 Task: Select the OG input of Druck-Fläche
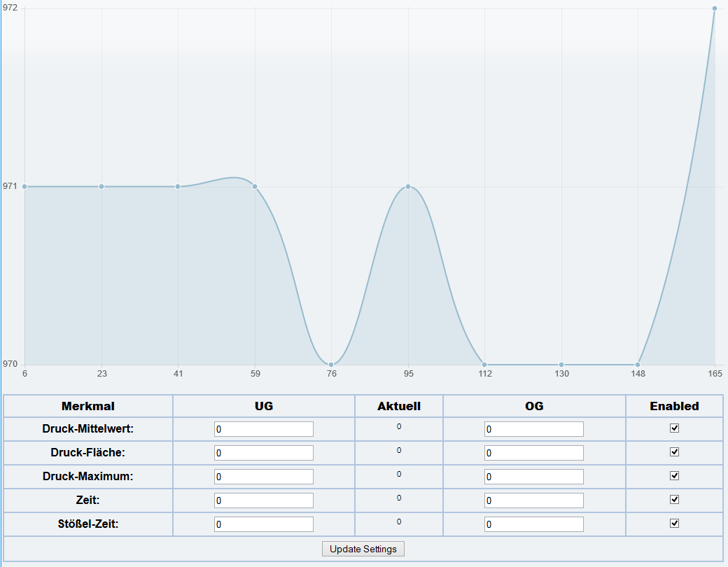[534, 453]
